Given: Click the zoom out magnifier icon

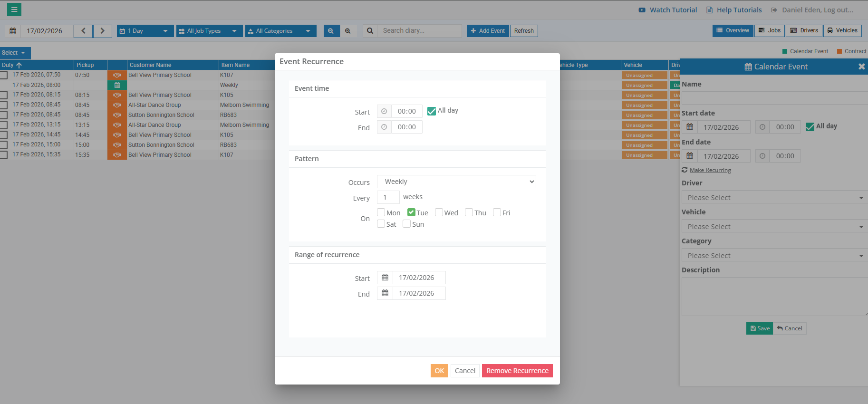Looking at the screenshot, I should (x=331, y=31).
